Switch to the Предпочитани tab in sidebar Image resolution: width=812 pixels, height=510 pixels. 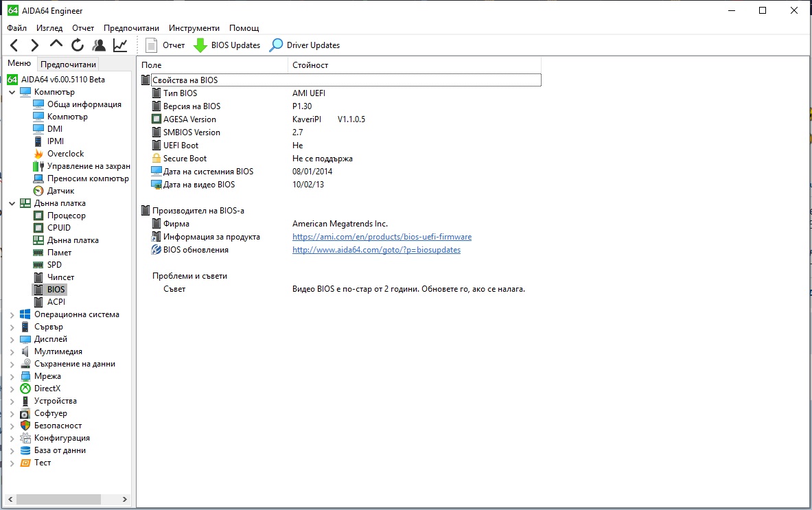69,65
